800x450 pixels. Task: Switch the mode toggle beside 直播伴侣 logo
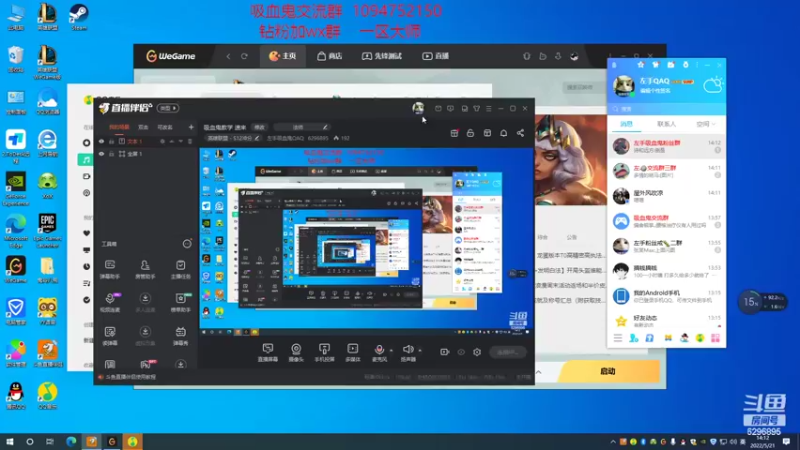168,108
